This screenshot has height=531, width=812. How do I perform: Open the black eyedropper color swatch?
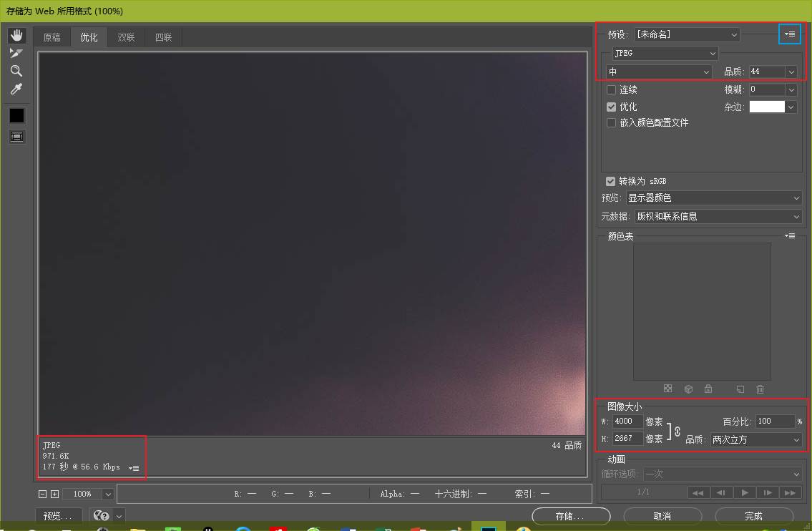click(x=16, y=115)
